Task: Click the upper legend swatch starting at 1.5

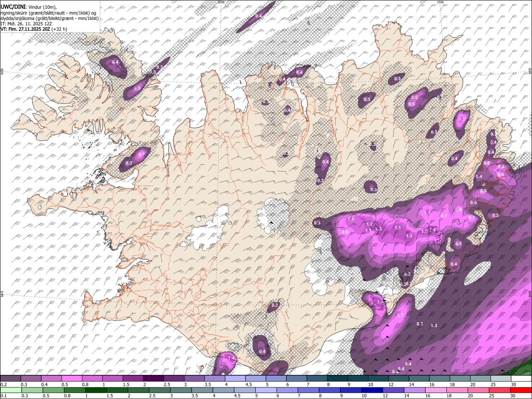Action: coord(133,379)
